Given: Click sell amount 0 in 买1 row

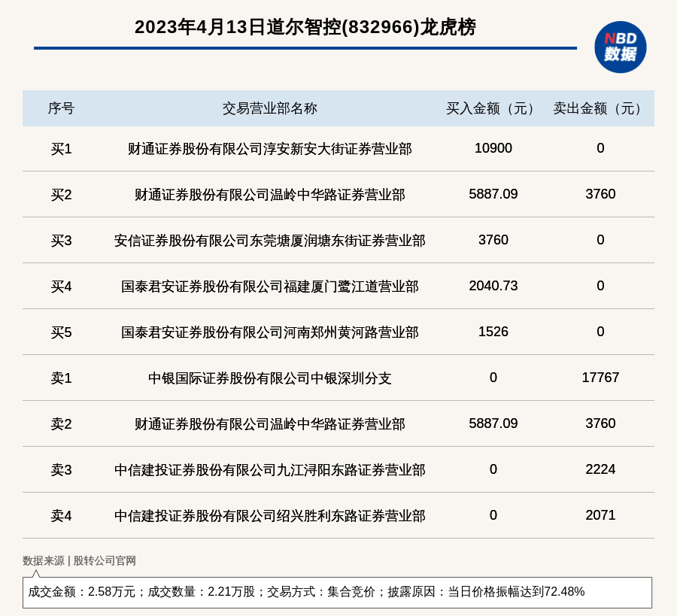Looking at the screenshot, I should (600, 148).
